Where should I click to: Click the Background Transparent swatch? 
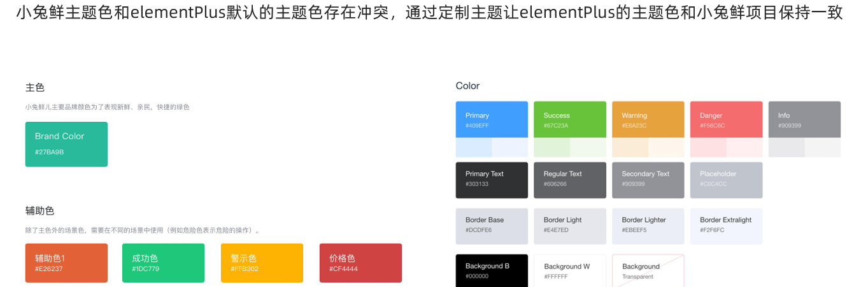(648, 271)
